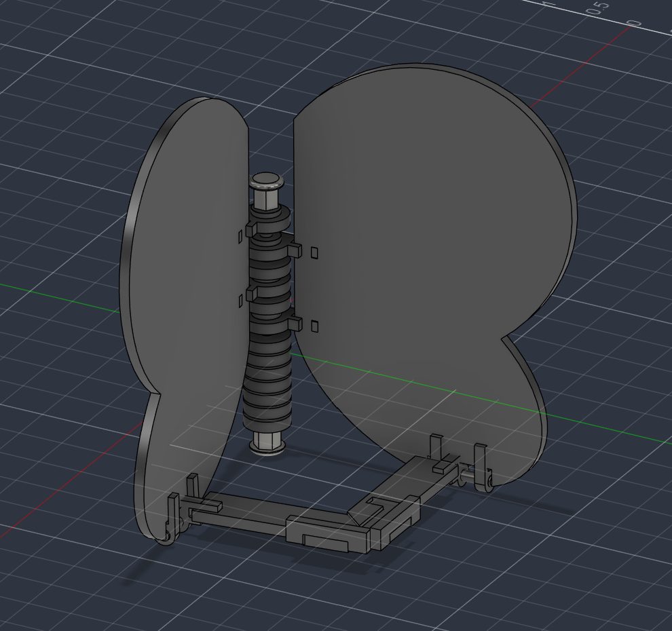Select the upper square slot on right panel
The height and width of the screenshot is (631, 672).
click(x=314, y=252)
